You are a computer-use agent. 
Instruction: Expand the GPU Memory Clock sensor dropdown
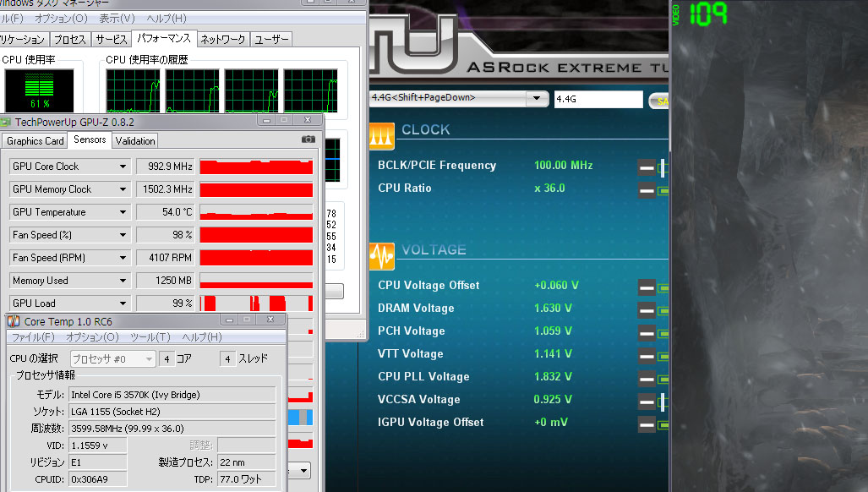pos(123,189)
